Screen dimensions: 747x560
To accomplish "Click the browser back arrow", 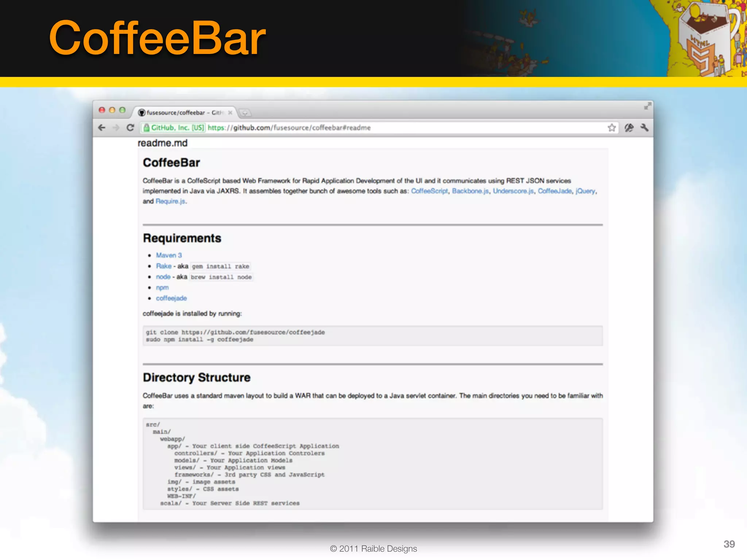I will tap(102, 128).
